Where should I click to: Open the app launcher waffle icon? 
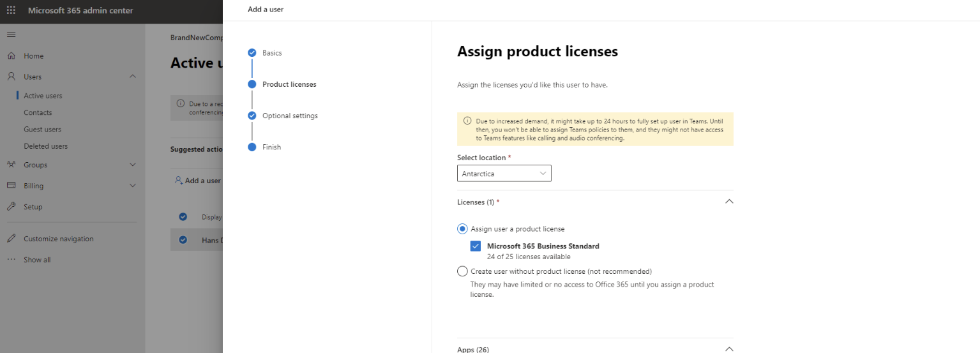[x=11, y=11]
